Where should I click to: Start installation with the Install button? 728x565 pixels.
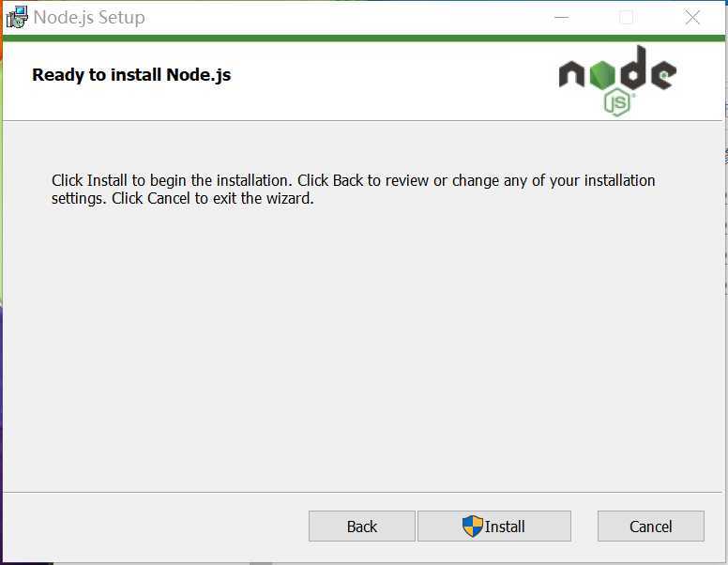[x=494, y=526]
